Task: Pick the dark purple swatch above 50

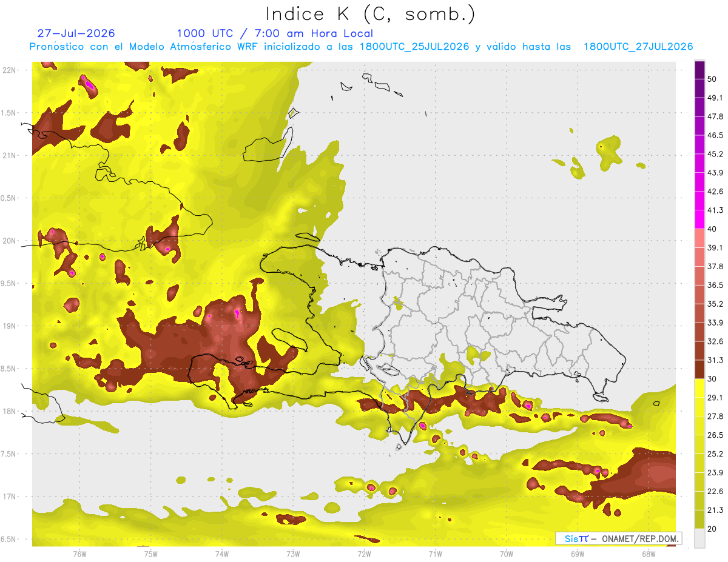Action: tap(700, 70)
